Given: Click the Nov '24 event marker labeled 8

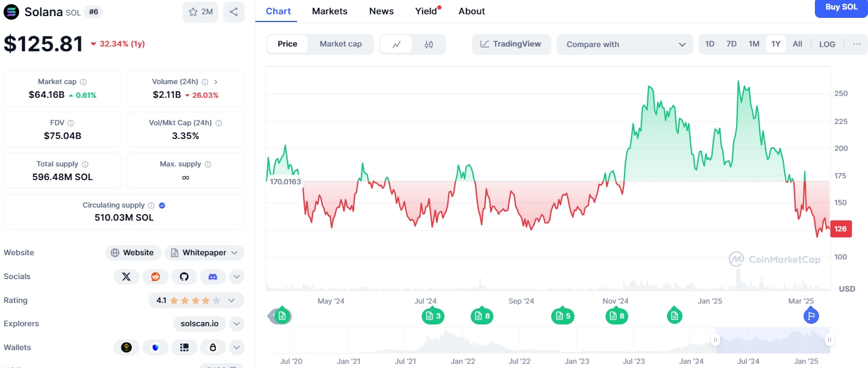Looking at the screenshot, I should 617,316.
